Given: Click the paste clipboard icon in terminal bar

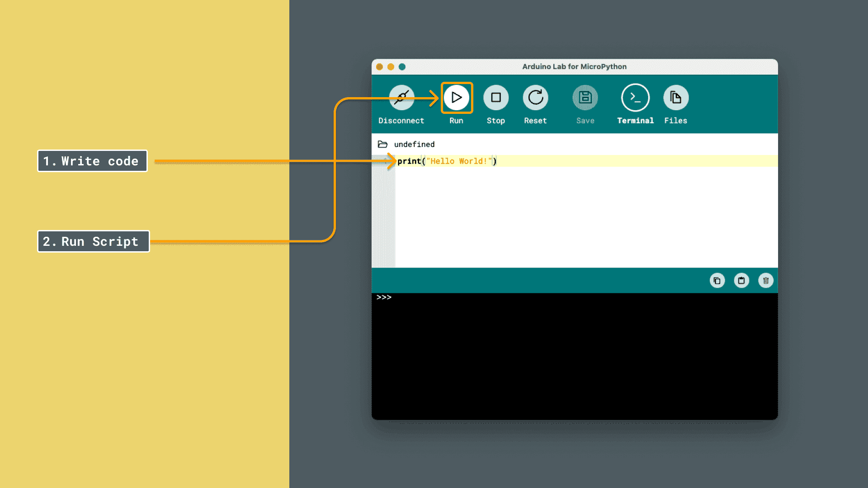Looking at the screenshot, I should tap(741, 281).
